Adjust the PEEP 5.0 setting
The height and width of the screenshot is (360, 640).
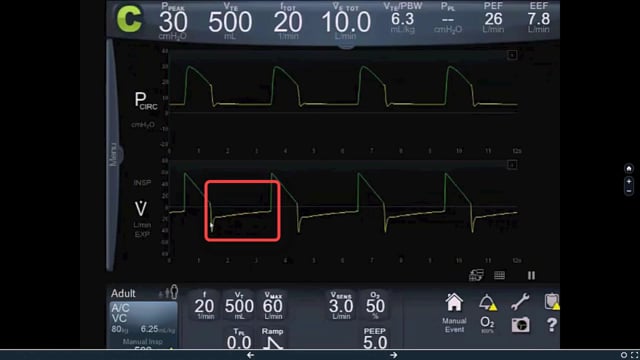[375, 338]
